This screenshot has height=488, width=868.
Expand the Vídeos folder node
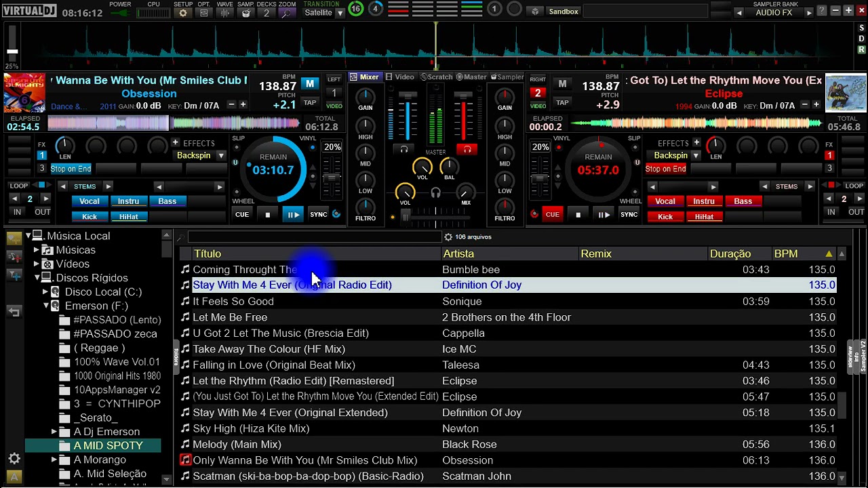pyautogui.click(x=37, y=264)
